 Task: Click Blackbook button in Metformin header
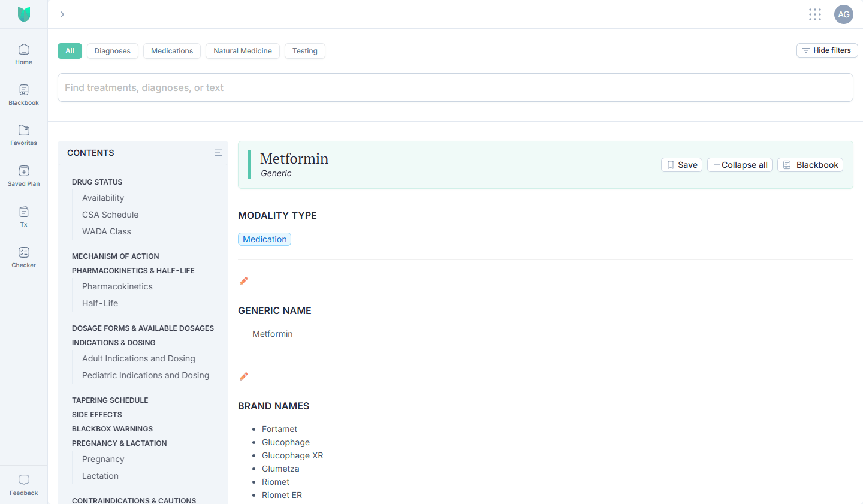(x=810, y=165)
